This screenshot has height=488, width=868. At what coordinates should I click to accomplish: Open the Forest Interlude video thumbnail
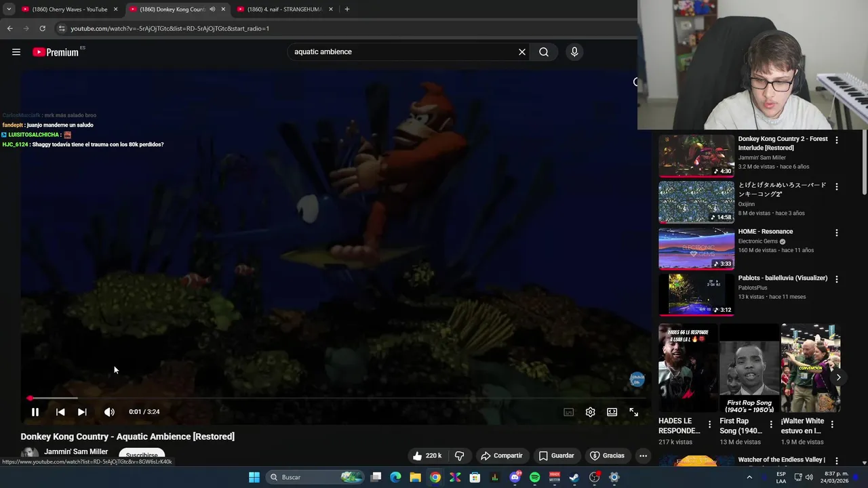click(696, 156)
